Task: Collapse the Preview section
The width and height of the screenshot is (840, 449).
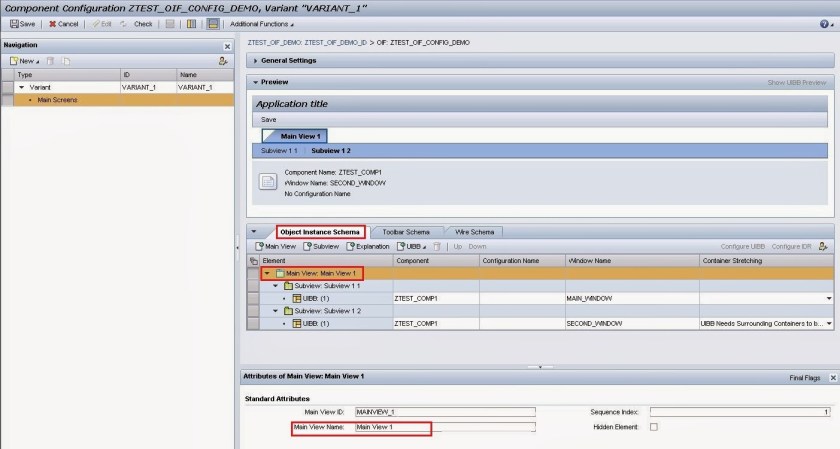Action: (256, 82)
